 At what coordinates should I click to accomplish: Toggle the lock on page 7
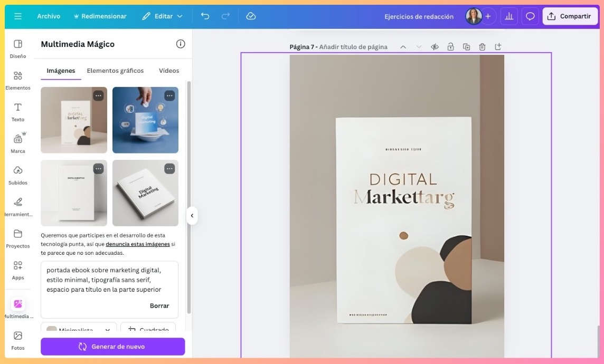(450, 47)
